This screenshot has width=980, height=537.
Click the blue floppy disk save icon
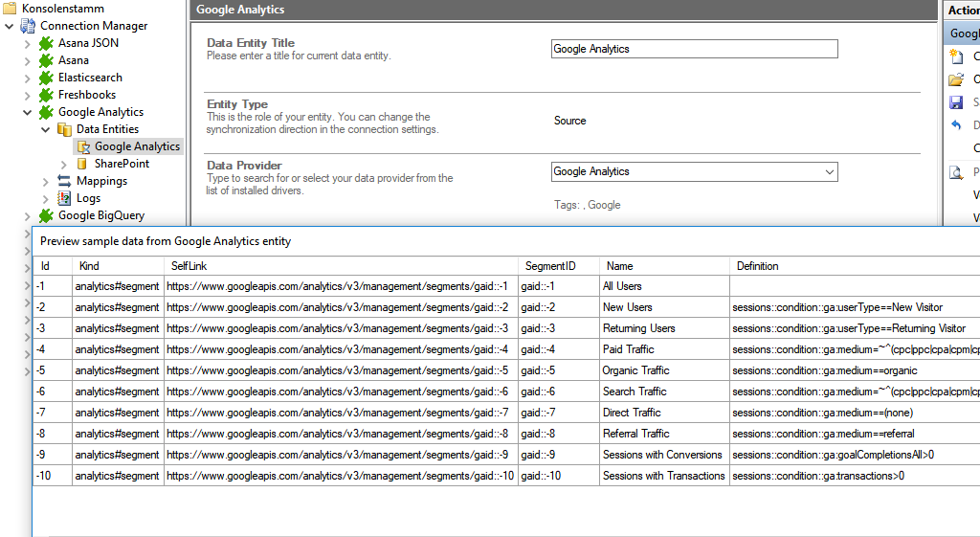click(955, 102)
